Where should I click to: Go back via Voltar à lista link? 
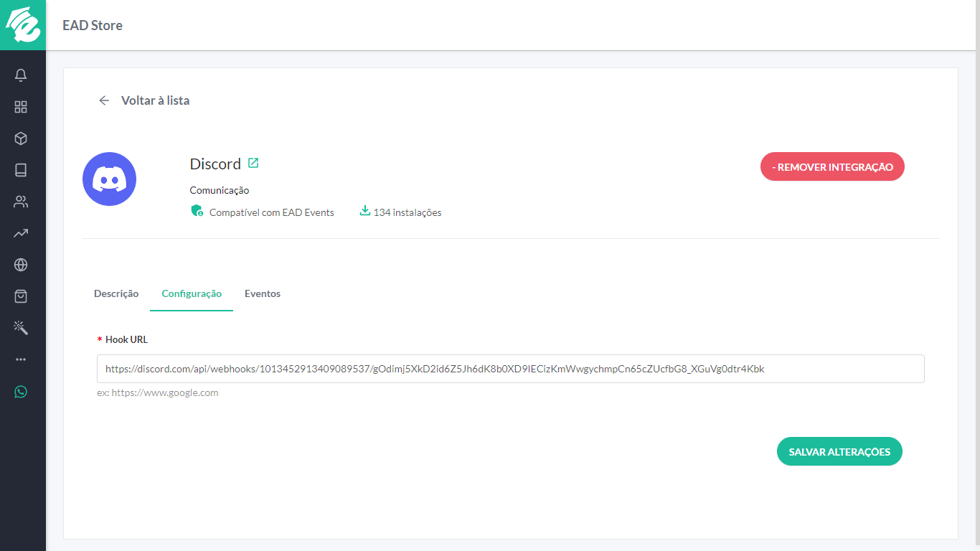pyautogui.click(x=155, y=100)
